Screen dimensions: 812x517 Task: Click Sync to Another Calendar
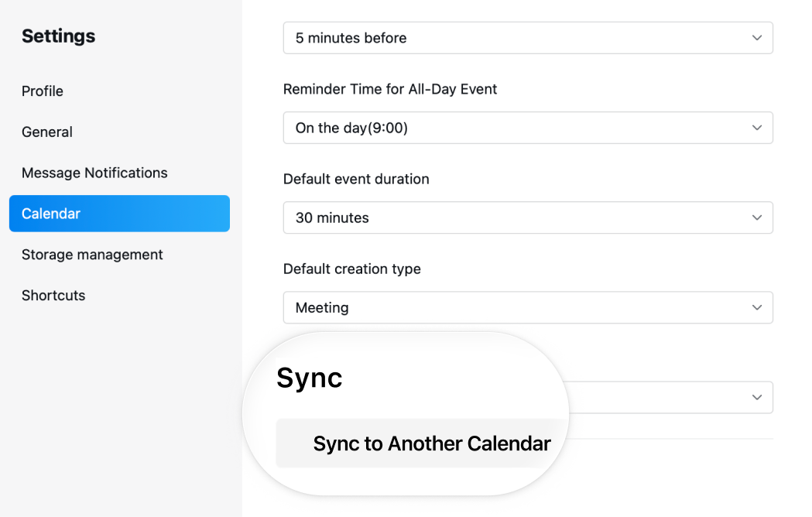click(x=431, y=443)
